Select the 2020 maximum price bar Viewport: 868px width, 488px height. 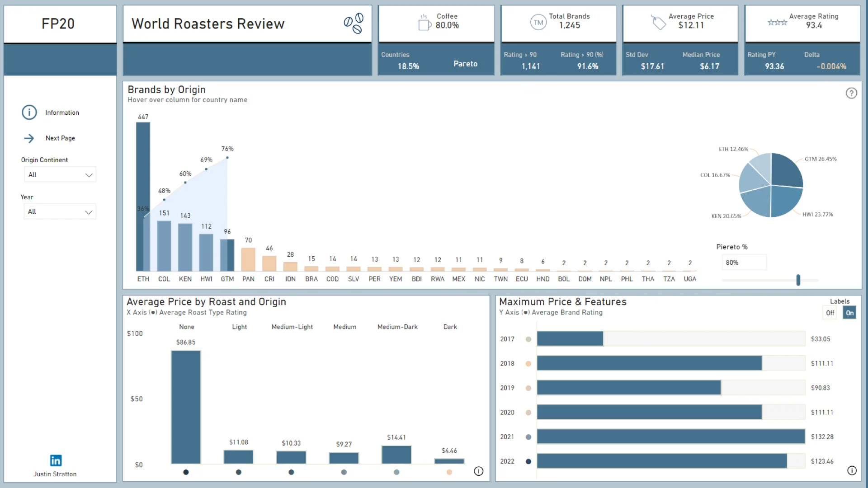649,412
